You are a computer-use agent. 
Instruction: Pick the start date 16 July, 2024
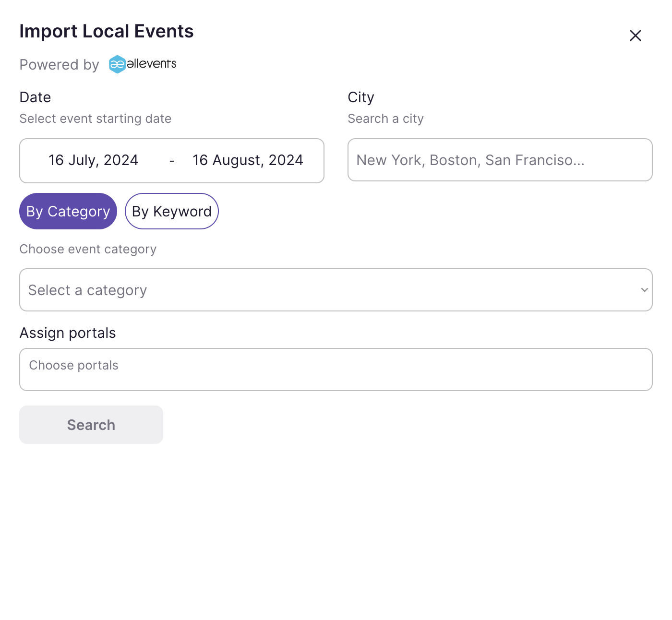click(x=93, y=160)
